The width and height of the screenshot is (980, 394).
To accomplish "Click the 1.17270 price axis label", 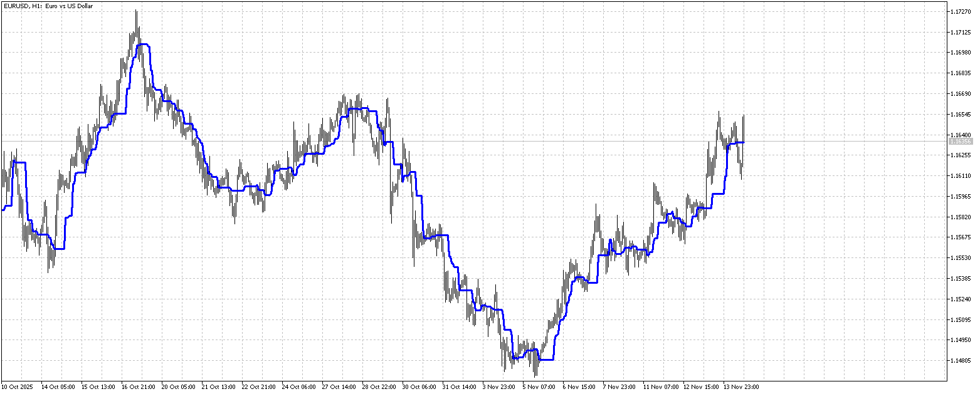I will click(x=961, y=10).
